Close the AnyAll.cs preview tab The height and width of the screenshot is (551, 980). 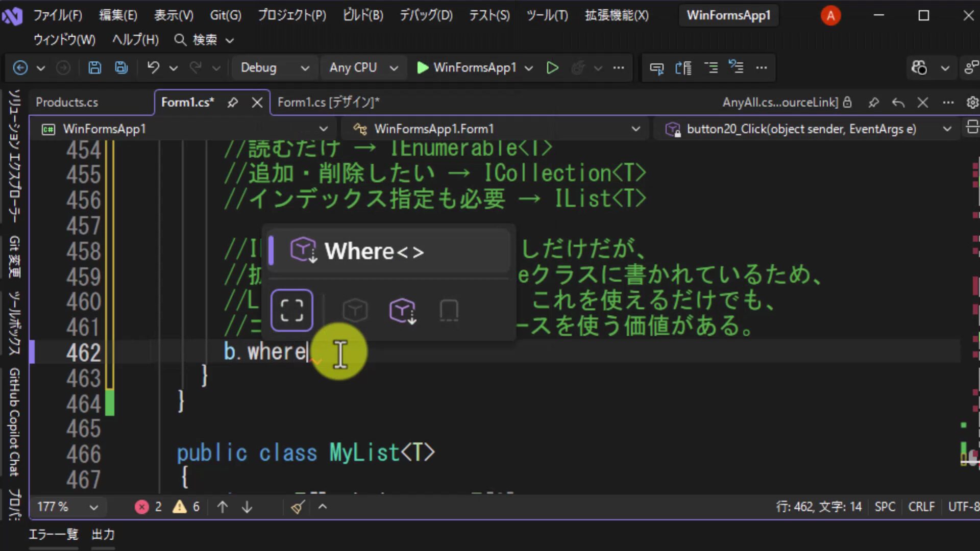pos(923,103)
